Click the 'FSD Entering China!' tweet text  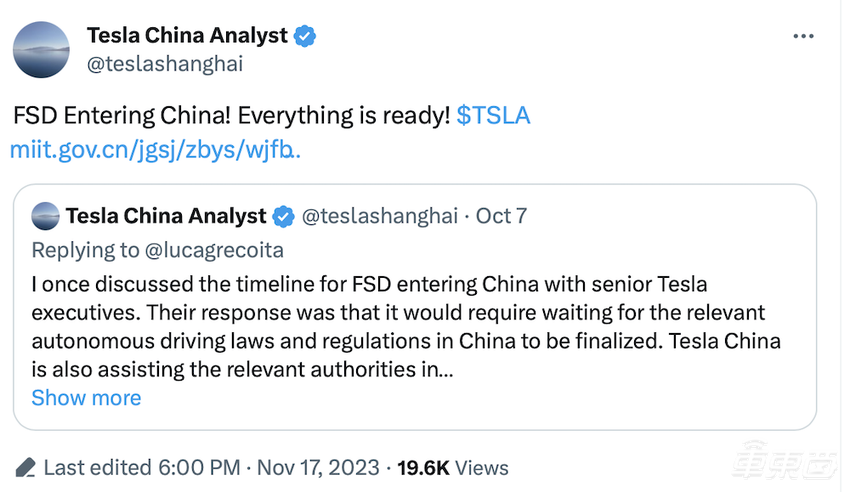click(230, 116)
